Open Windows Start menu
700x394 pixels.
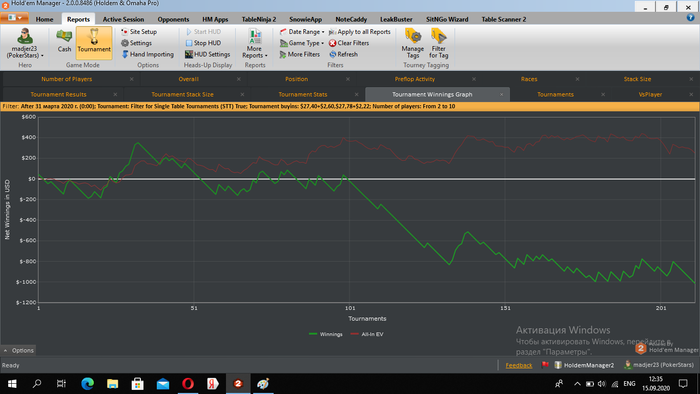coord(12,384)
